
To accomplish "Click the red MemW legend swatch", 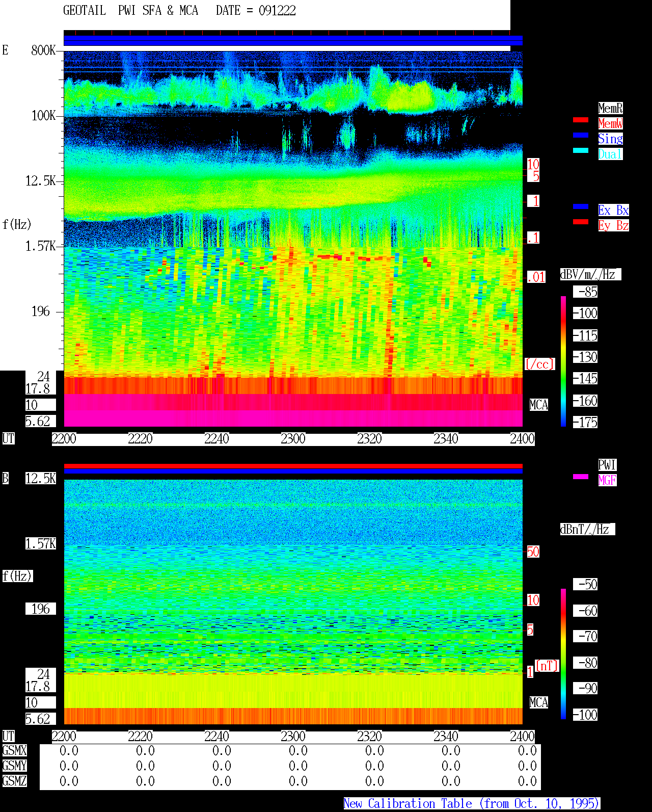I will click(581, 120).
